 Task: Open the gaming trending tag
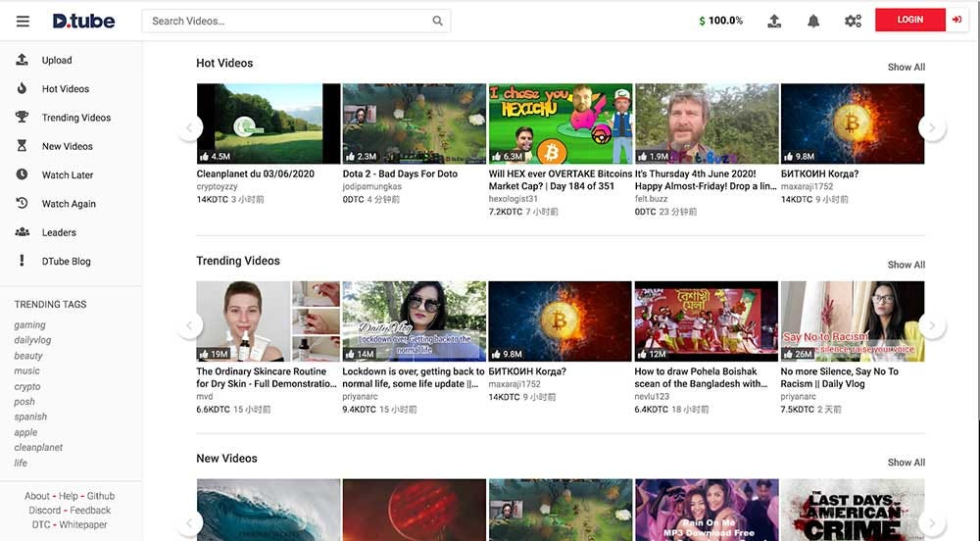[30, 324]
